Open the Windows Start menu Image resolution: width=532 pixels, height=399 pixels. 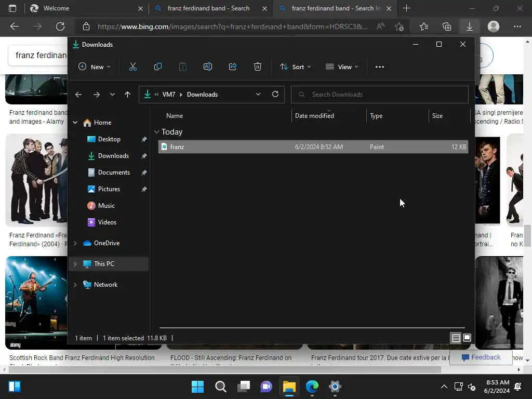tap(197, 387)
